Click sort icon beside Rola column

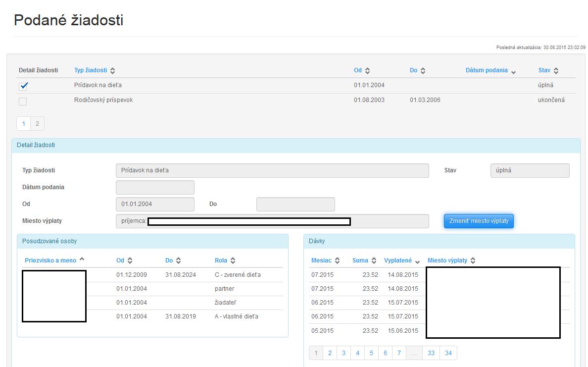pos(233,261)
